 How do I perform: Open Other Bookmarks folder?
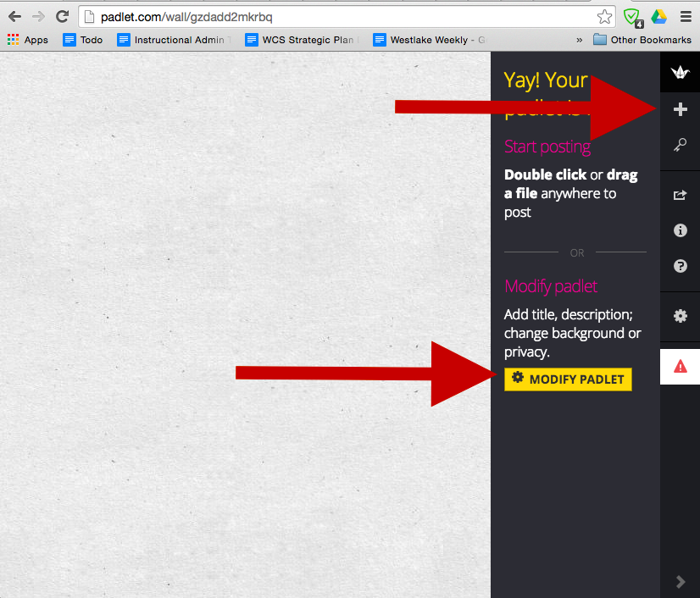click(x=642, y=40)
